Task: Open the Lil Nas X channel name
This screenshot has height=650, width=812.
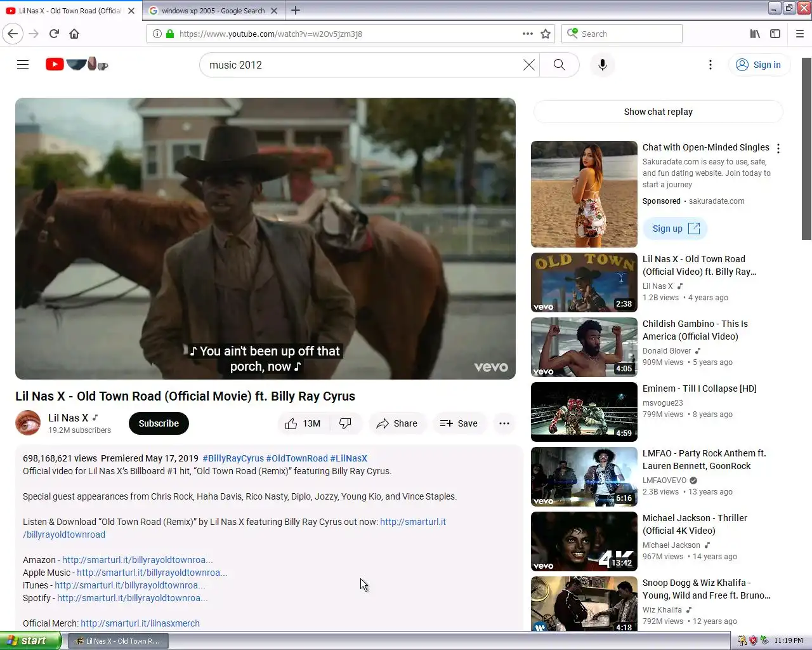Action: click(68, 418)
